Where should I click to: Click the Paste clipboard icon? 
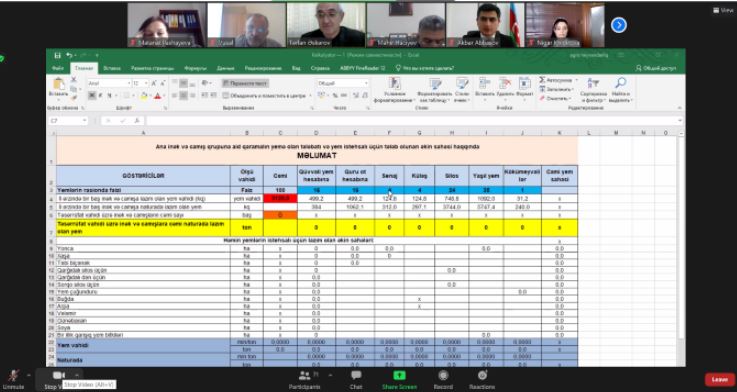tap(59, 85)
